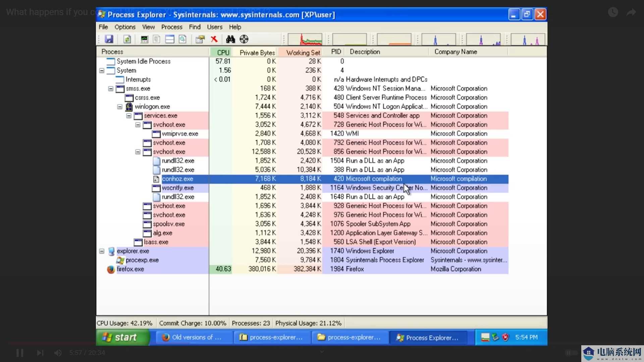Select the Interrupts row

[x=303, y=79]
